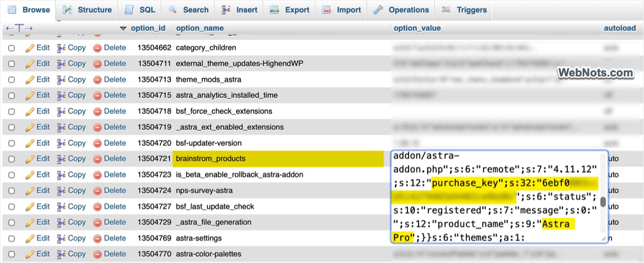Sort by option_value column header
Image resolution: width=644 pixels, height=263 pixels.
click(417, 28)
